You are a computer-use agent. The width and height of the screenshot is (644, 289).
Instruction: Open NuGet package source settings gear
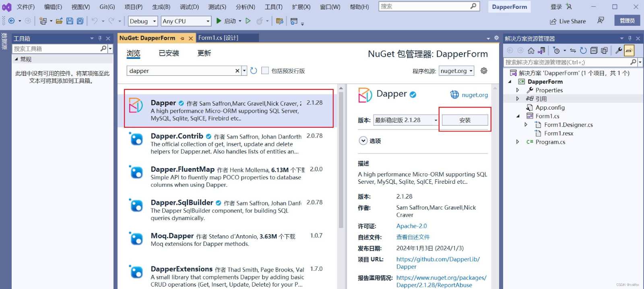[484, 71]
